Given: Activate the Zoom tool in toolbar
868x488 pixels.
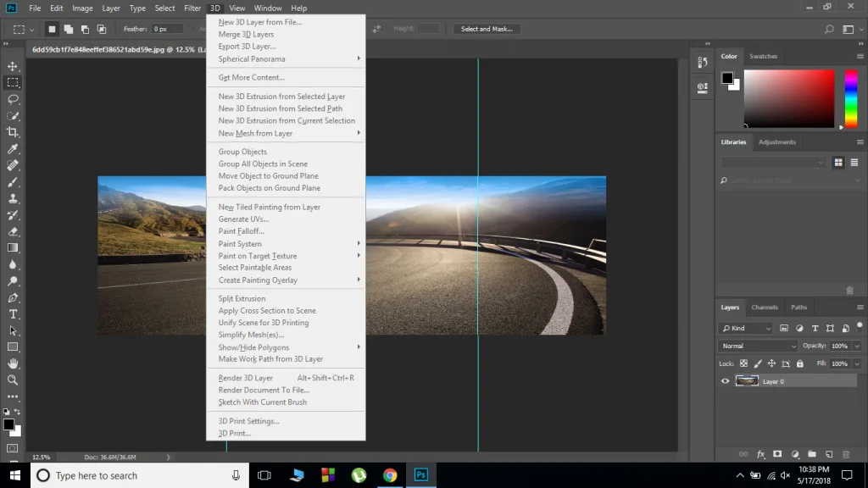Looking at the screenshot, I should point(13,380).
